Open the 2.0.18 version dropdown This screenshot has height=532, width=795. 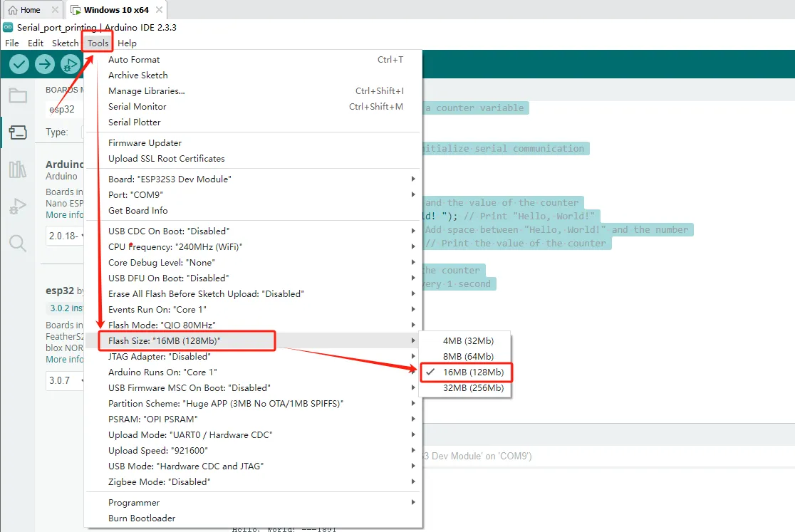[66, 236]
